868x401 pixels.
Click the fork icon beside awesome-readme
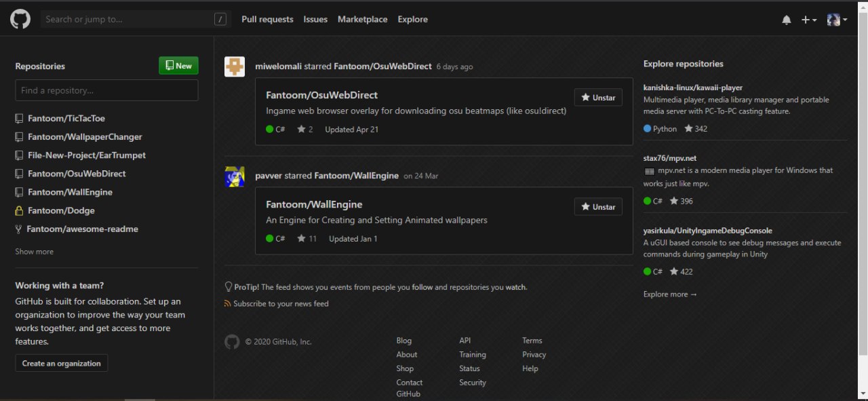tap(18, 229)
